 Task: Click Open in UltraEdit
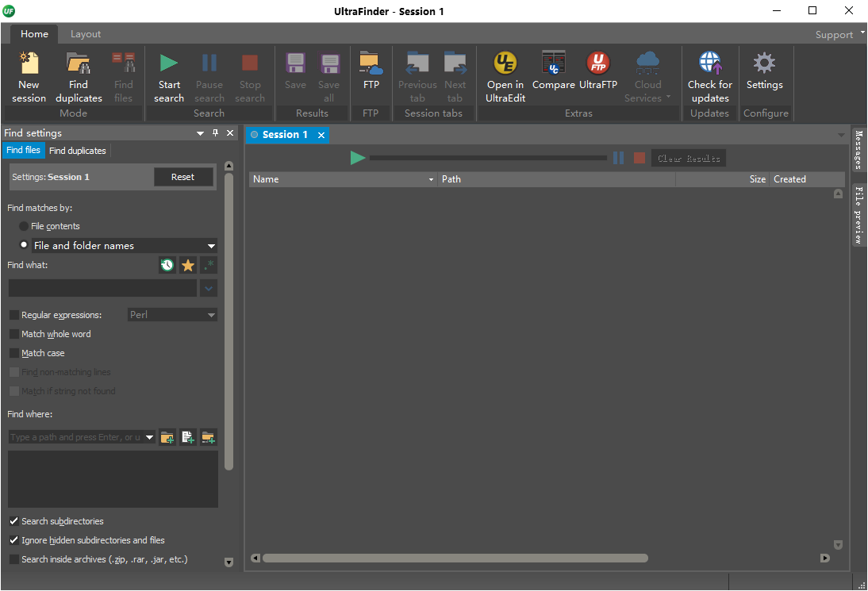[x=505, y=77]
